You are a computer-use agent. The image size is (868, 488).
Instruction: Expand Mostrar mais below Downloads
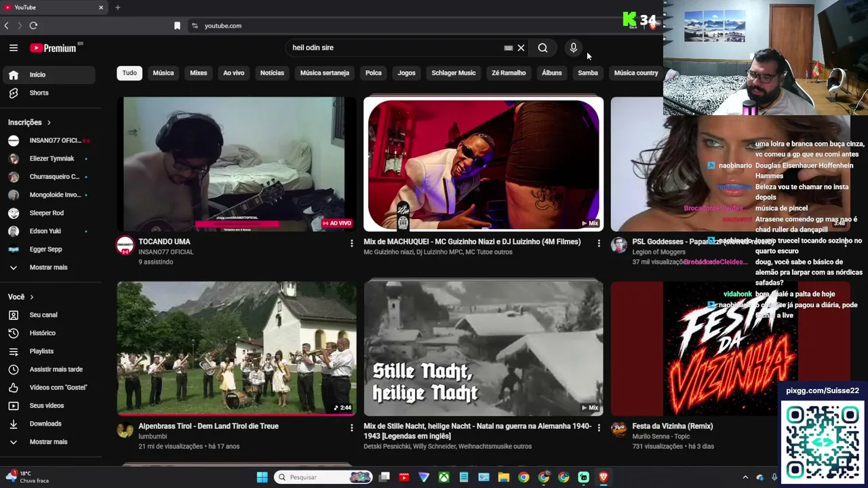click(x=47, y=442)
